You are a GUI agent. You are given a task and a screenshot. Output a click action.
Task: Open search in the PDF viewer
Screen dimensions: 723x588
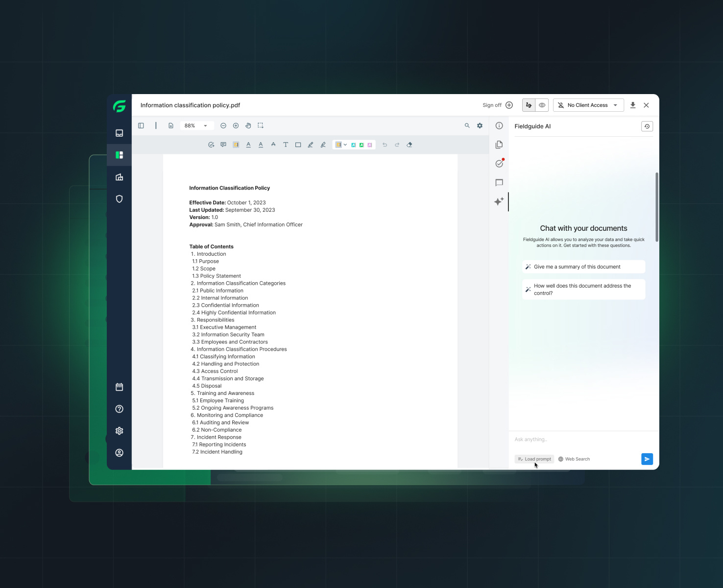467,125
